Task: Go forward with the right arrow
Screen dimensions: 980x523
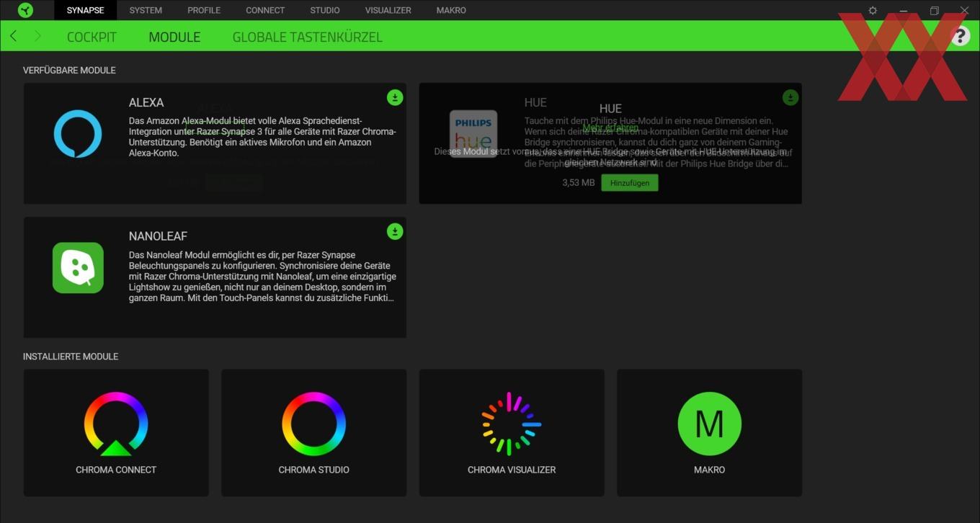Action: pos(37,36)
